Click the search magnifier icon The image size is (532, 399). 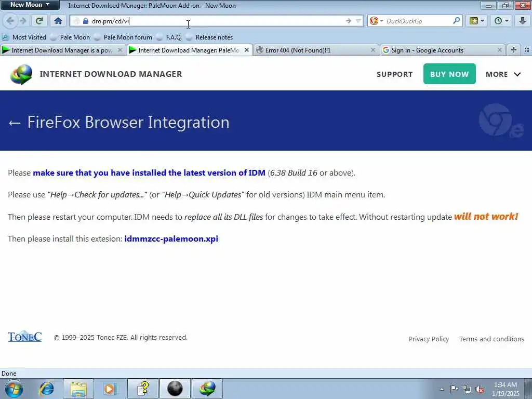coord(456,21)
